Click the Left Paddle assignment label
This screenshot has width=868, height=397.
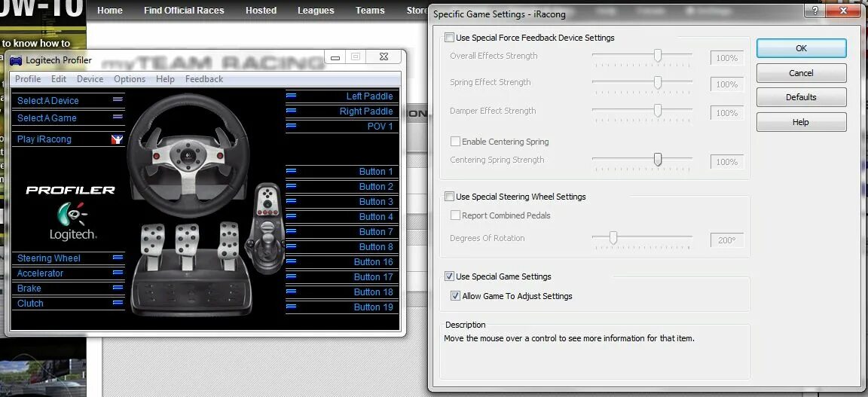[369, 96]
